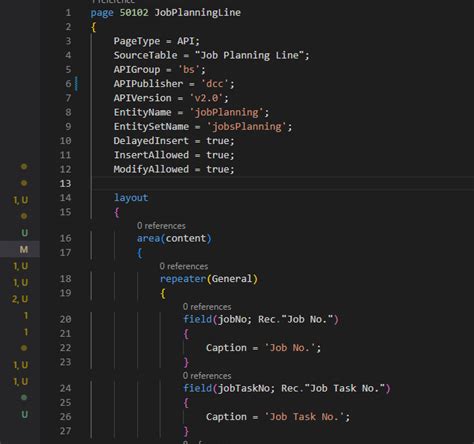Open 0 references lens above field jobNo

coord(207,306)
